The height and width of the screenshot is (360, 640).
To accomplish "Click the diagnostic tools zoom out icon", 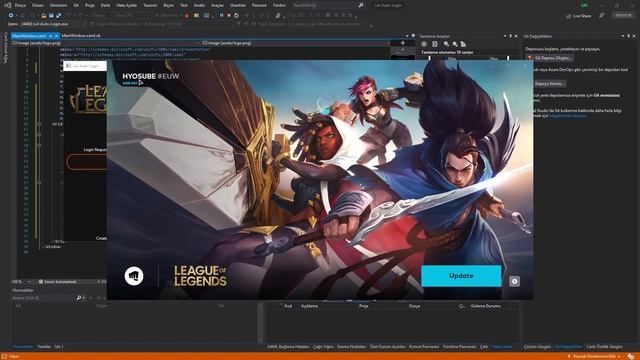I will 455,44.
